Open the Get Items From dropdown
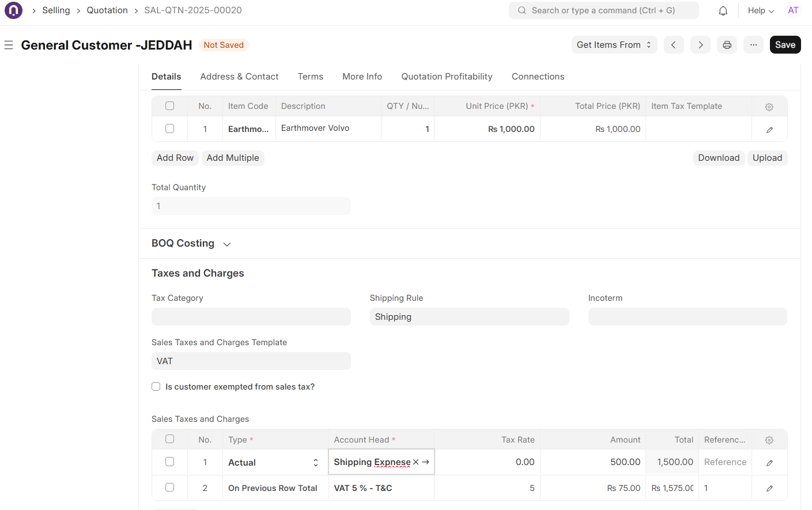812x510 pixels. click(614, 45)
